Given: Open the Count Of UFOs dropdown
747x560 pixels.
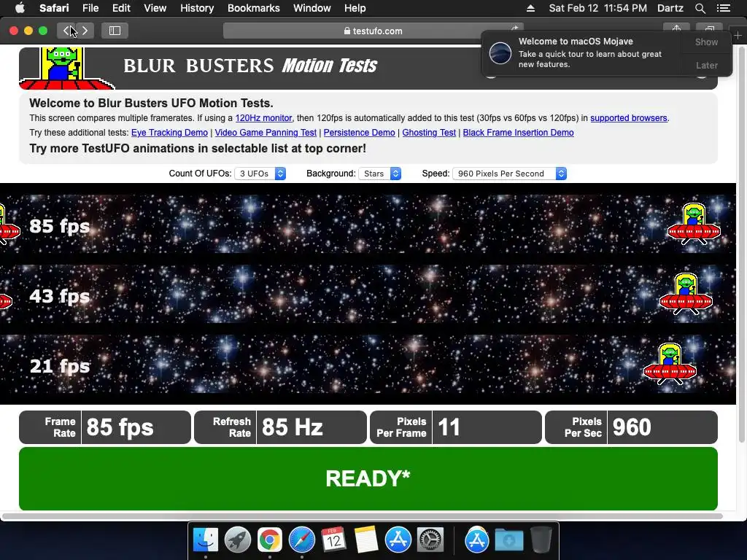Looking at the screenshot, I should coord(260,174).
